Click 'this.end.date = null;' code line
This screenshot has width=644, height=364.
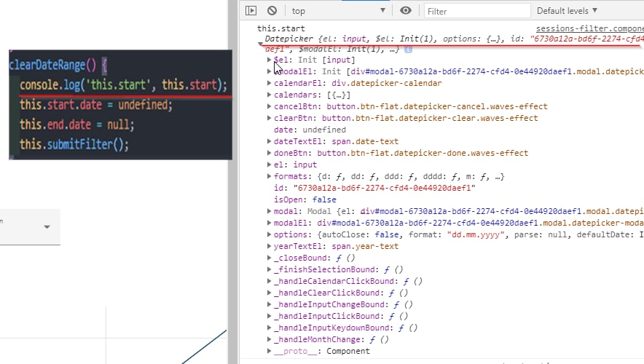tap(76, 124)
